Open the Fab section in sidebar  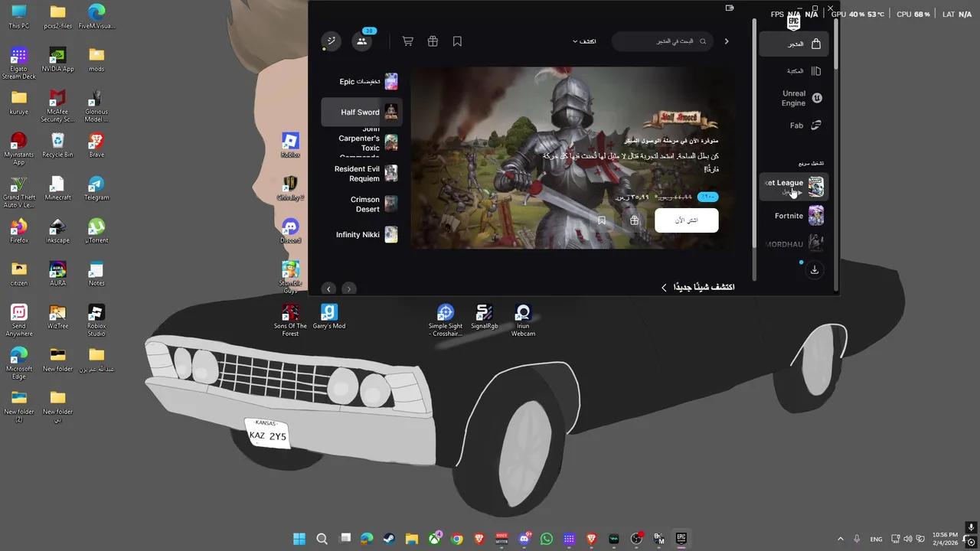[793, 126]
